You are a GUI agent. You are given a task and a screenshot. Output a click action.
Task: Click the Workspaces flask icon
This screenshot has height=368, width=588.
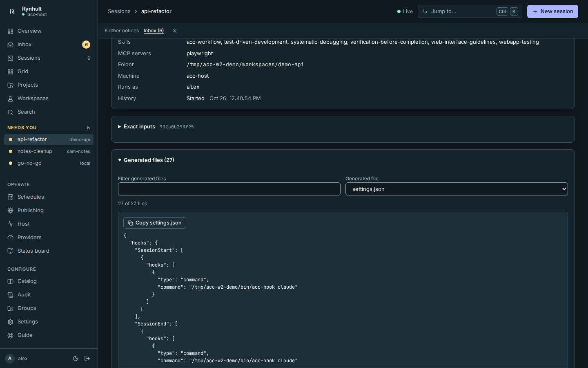point(11,99)
